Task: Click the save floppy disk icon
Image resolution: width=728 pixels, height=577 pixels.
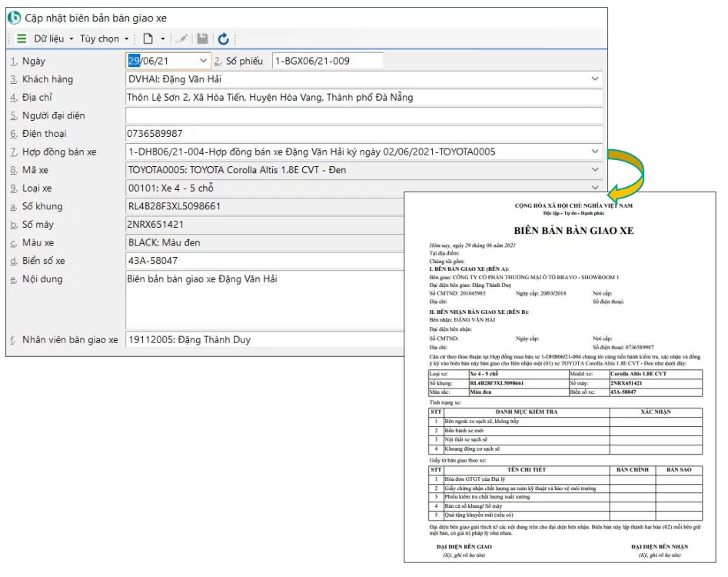Action: point(202,38)
